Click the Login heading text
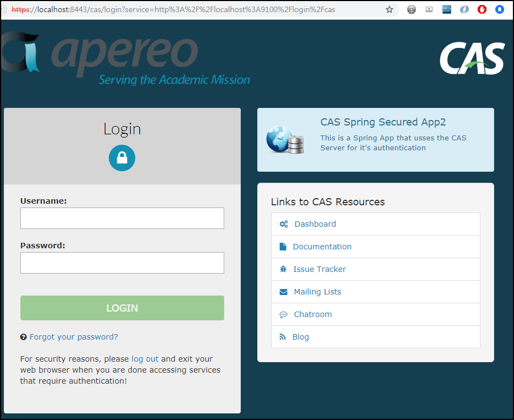The width and height of the screenshot is (514, 420). tap(122, 129)
